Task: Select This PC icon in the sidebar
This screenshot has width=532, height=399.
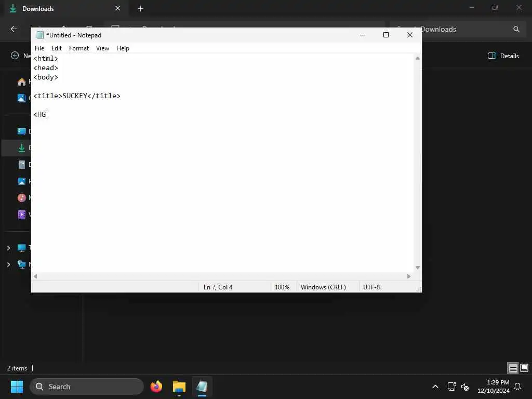Action: coord(22,248)
